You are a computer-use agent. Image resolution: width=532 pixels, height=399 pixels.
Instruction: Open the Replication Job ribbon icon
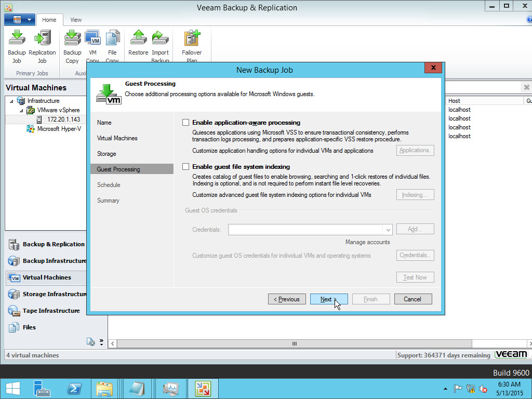click(42, 46)
